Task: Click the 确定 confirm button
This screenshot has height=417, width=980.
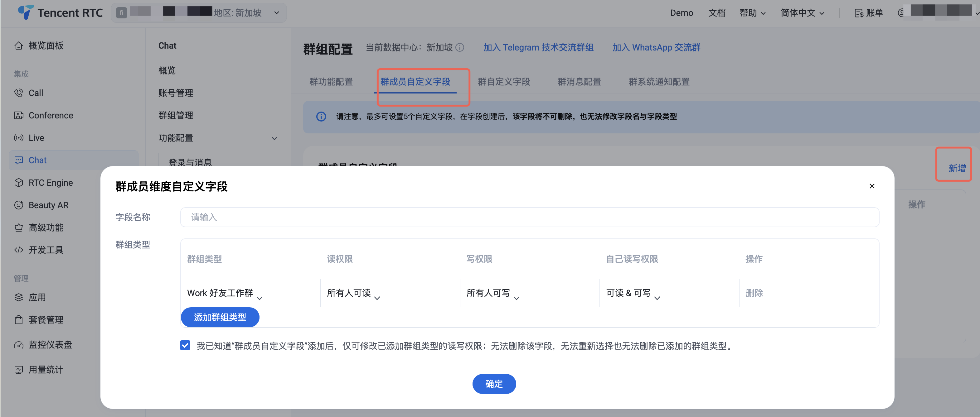Action: [494, 384]
